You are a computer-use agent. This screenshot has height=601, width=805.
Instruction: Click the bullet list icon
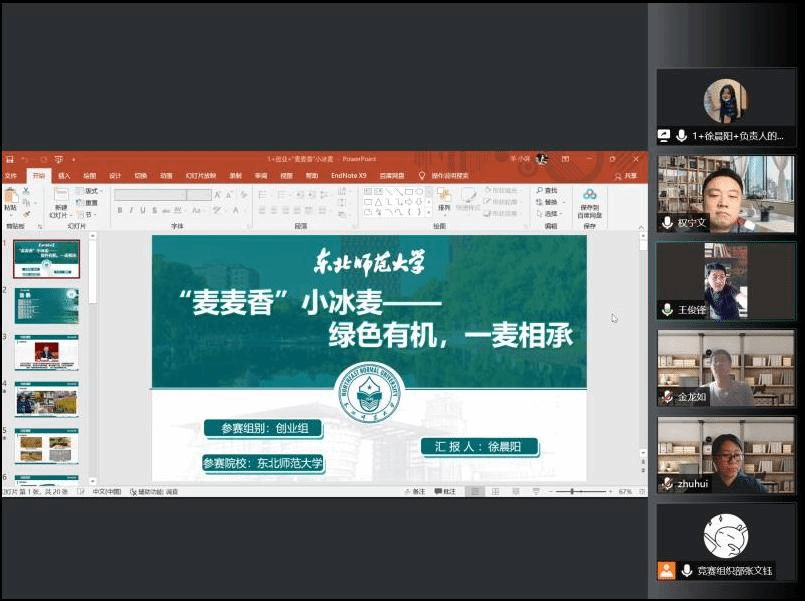(263, 195)
